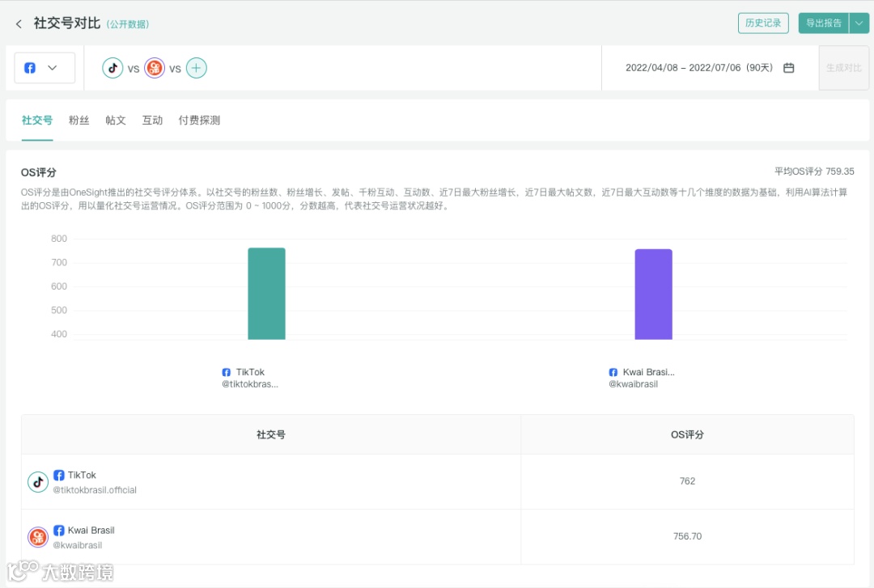This screenshot has width=874, height=588.
Task: Click the OS评分 section heading above the chart
Action: tap(39, 172)
